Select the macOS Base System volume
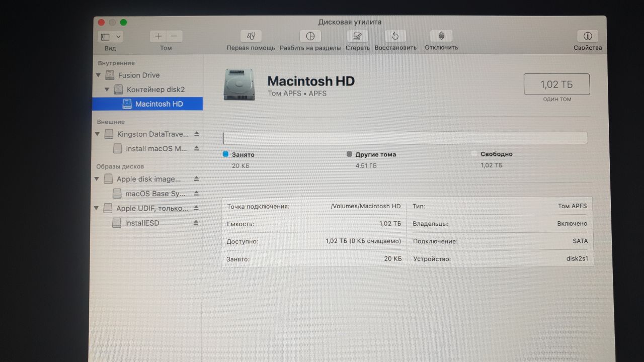The height and width of the screenshot is (362, 644). tap(155, 194)
